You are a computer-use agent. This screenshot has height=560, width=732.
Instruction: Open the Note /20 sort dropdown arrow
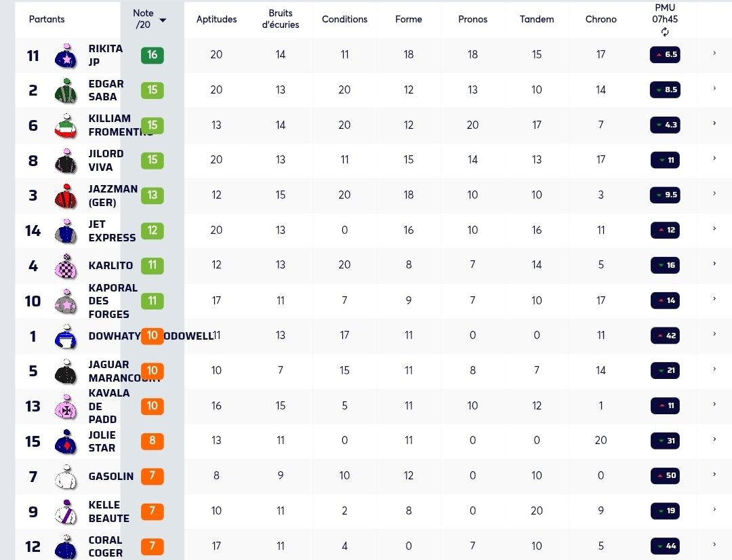[x=163, y=20]
